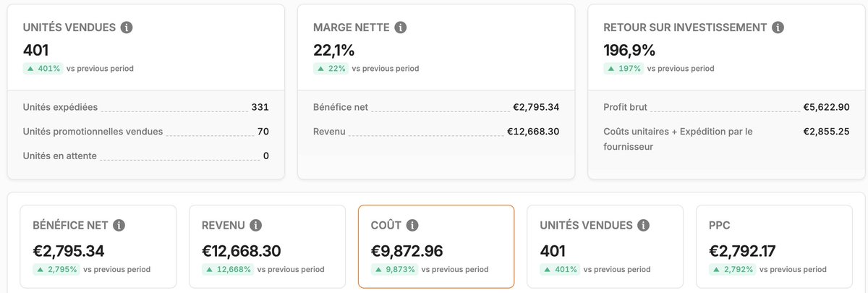This screenshot has height=293, width=868.
Task: Click the 2,792% badge in PPC card
Action: click(732, 269)
